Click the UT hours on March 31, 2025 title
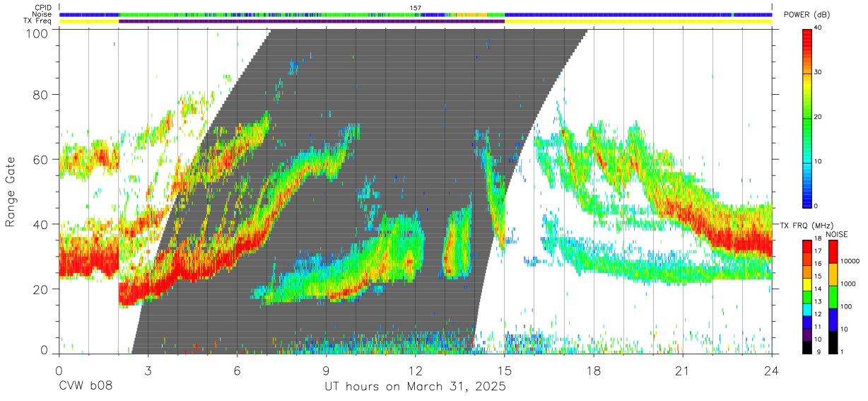The width and height of the screenshot is (868, 401). click(x=415, y=388)
